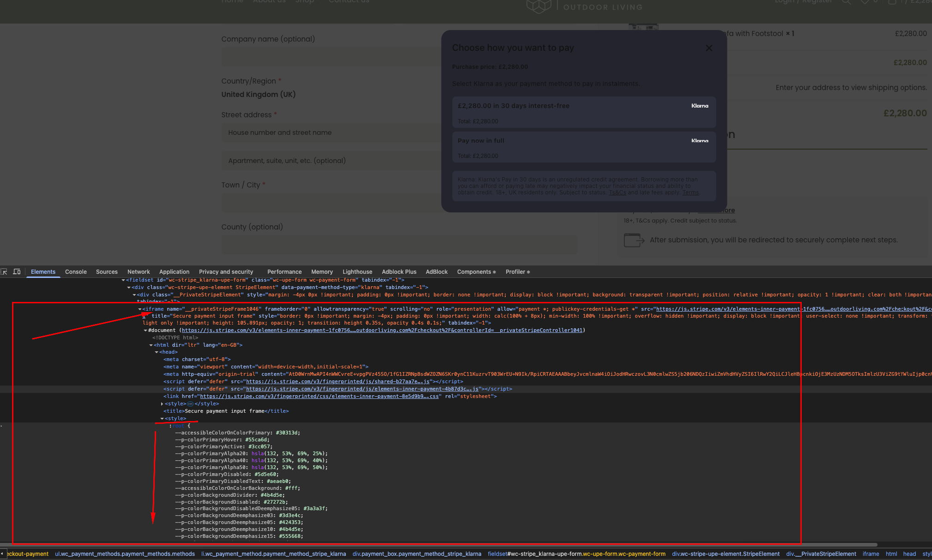Click the horizontal scrollbar of Elements panel
The height and width of the screenshot is (560, 932).
[439, 545]
